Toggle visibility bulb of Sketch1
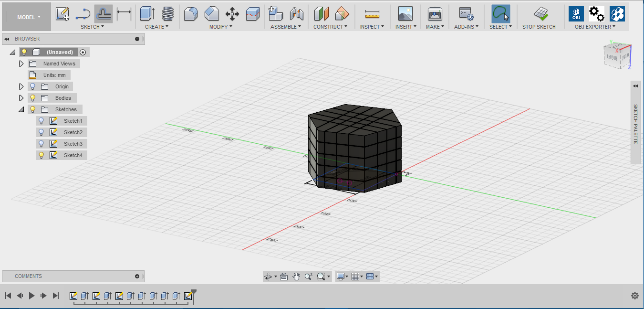The height and width of the screenshot is (309, 644). (41, 121)
